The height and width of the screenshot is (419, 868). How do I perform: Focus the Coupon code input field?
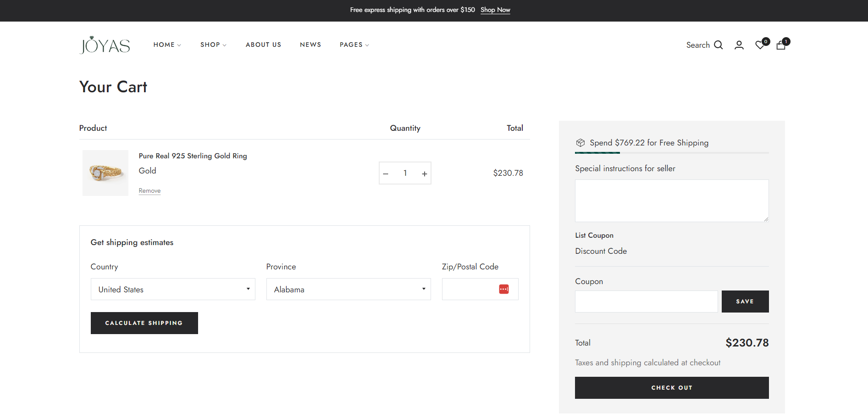(647, 302)
